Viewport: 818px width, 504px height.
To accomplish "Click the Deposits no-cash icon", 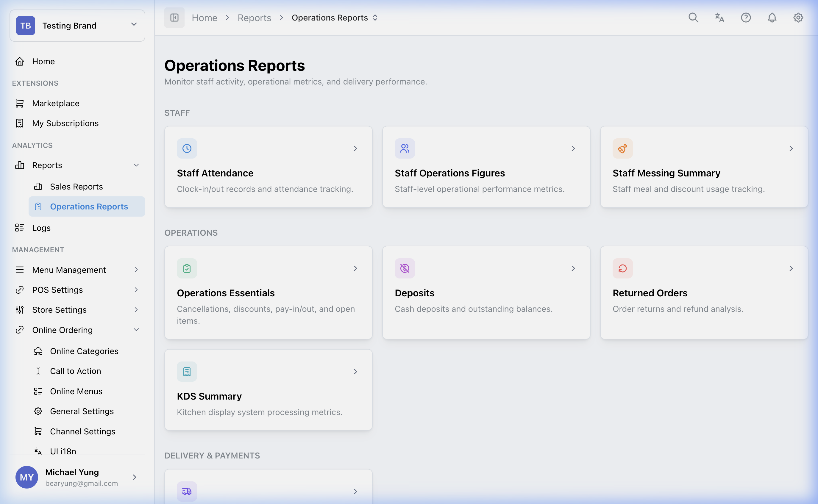I will [405, 268].
